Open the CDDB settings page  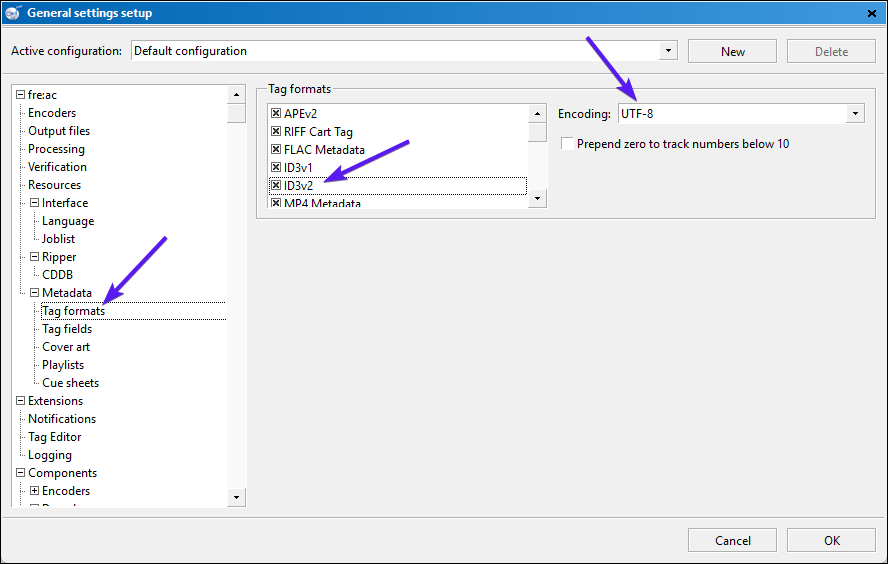click(x=57, y=275)
